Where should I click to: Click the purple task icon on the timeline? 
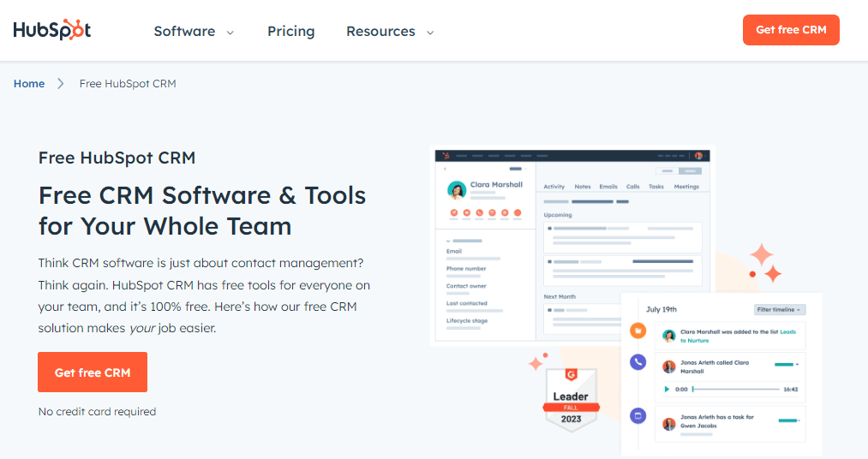tap(638, 415)
